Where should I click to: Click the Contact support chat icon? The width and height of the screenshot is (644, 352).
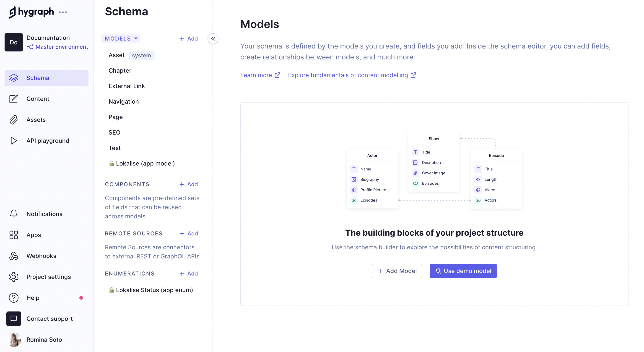click(x=13, y=319)
